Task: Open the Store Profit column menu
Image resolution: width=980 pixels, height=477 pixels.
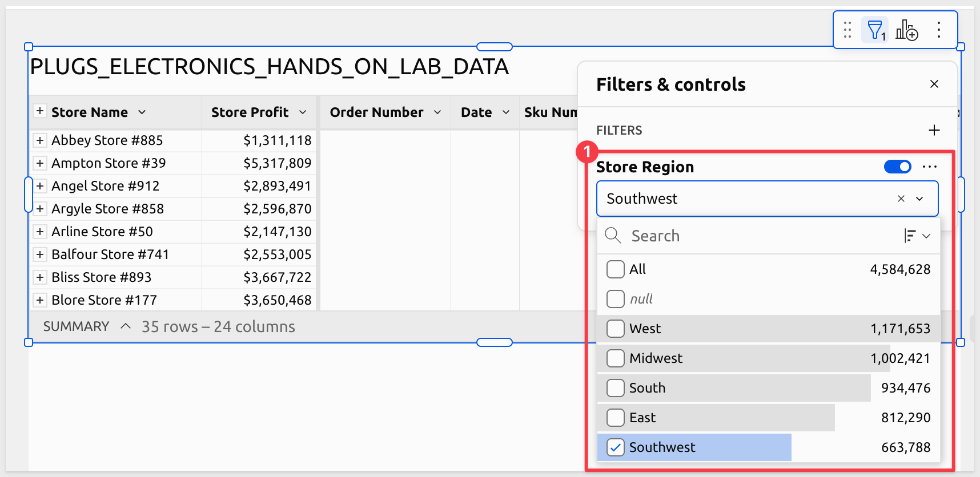Action: click(303, 112)
